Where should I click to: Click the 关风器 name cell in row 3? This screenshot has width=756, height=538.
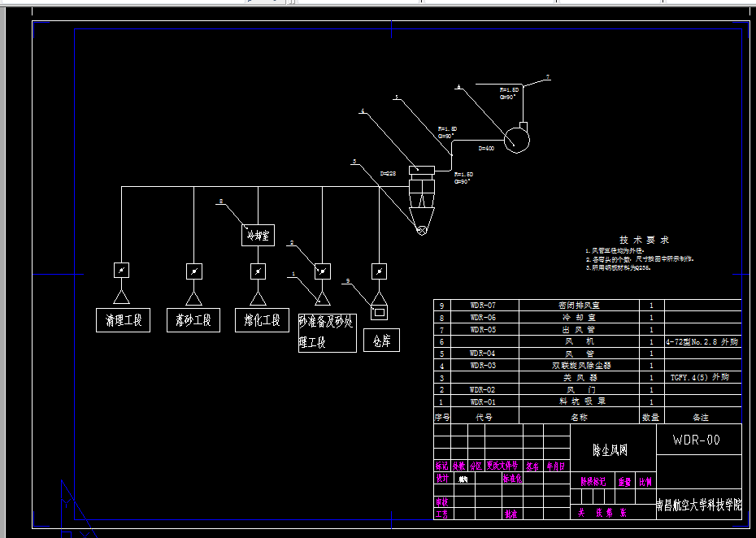580,377
